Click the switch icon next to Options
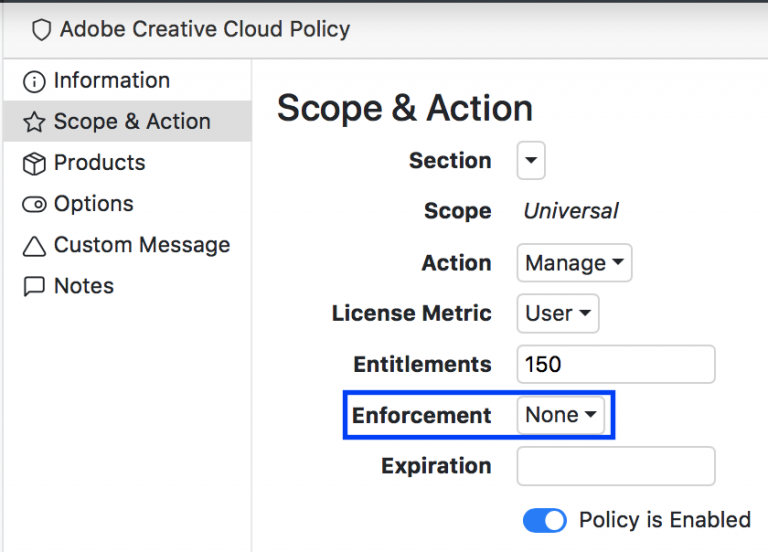This screenshot has width=768, height=552. [x=34, y=204]
